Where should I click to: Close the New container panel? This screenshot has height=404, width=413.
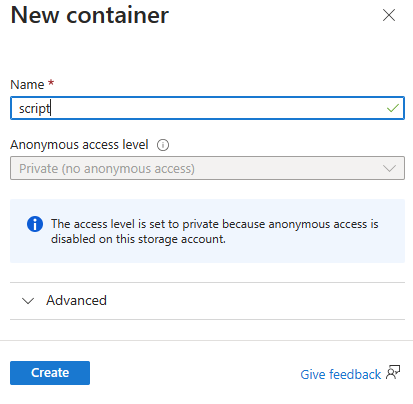pos(389,15)
